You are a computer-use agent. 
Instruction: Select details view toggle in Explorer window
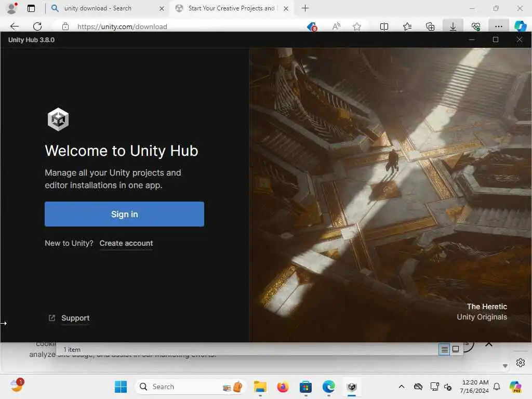click(444, 349)
